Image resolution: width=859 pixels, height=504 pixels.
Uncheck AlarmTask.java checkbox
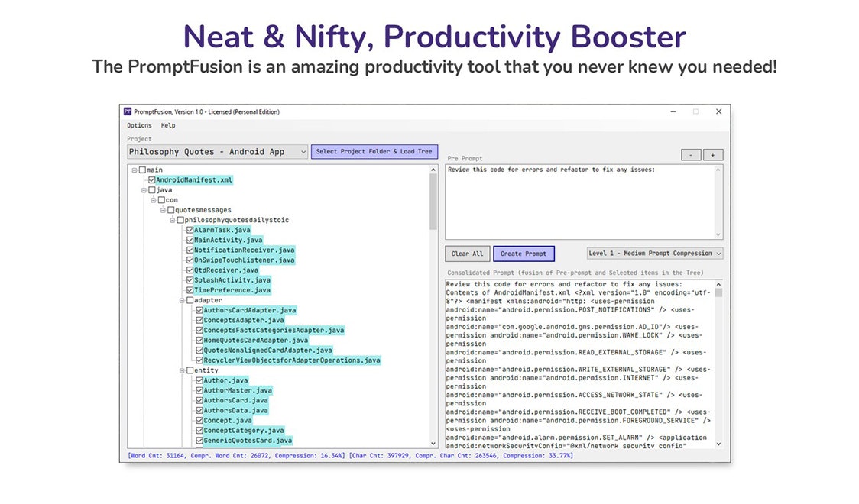190,231
